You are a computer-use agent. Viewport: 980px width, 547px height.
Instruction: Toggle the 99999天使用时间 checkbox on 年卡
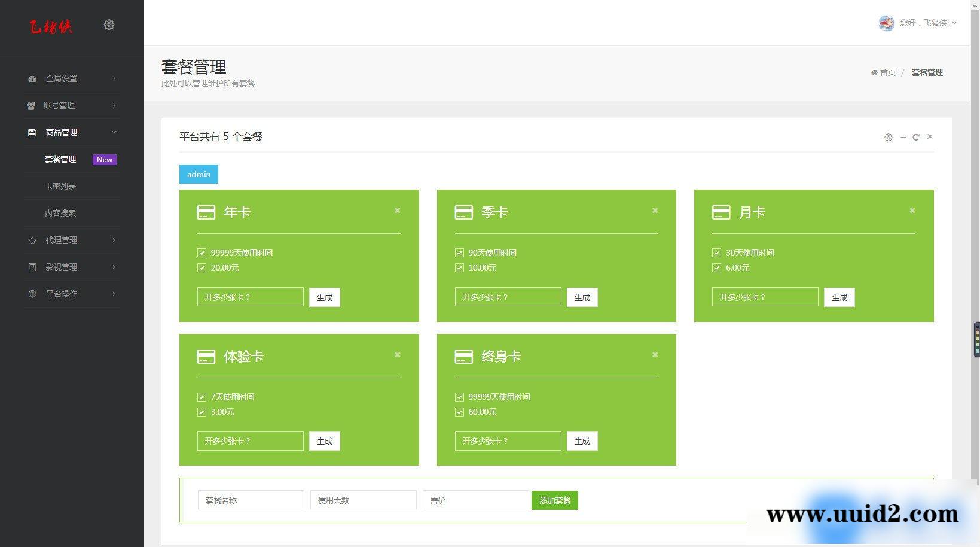pyautogui.click(x=202, y=253)
